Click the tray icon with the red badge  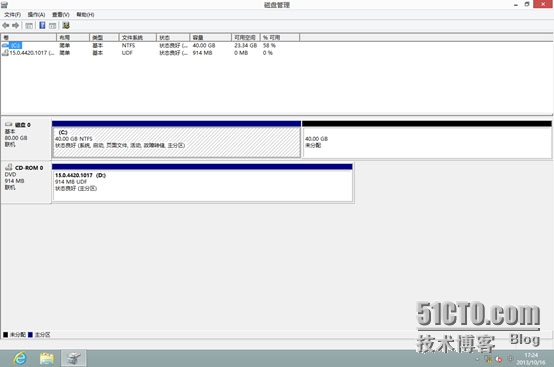point(499,359)
